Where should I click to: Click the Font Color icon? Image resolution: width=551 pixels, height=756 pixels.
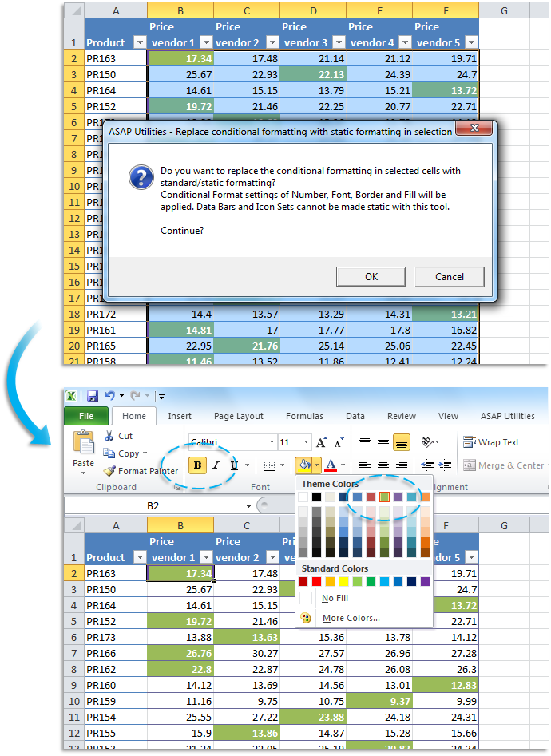[x=331, y=465]
